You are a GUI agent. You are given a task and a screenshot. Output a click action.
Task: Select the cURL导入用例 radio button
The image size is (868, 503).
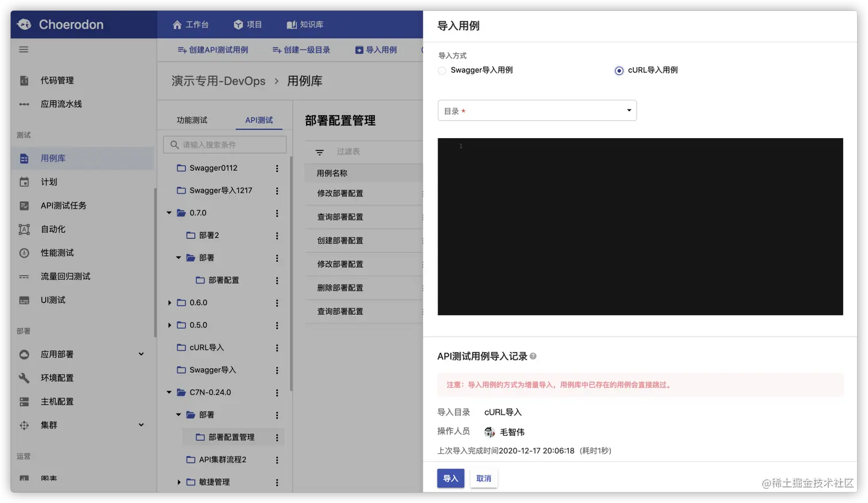pos(618,70)
